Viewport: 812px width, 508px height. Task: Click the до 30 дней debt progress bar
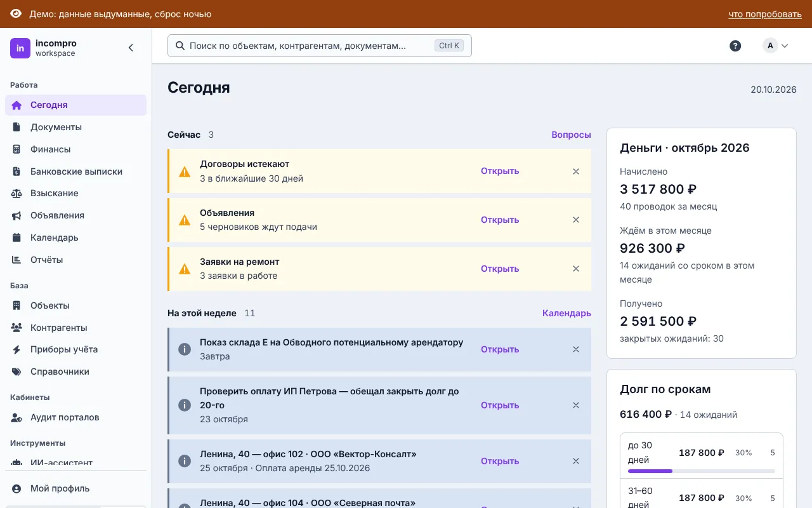(702, 471)
